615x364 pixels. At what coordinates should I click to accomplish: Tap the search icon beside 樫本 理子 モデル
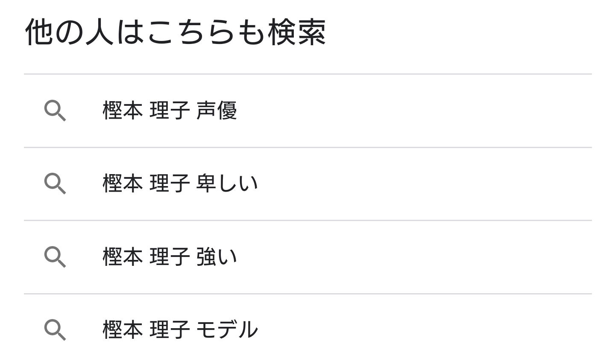(55, 330)
